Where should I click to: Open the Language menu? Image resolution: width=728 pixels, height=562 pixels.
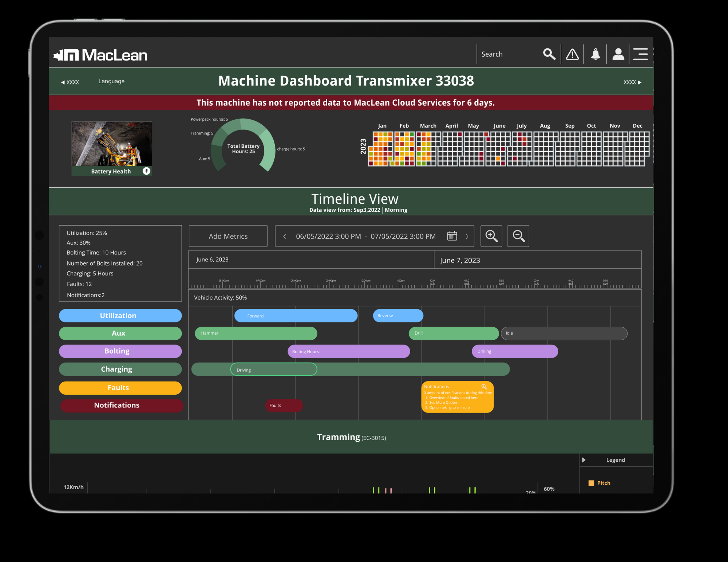click(111, 81)
